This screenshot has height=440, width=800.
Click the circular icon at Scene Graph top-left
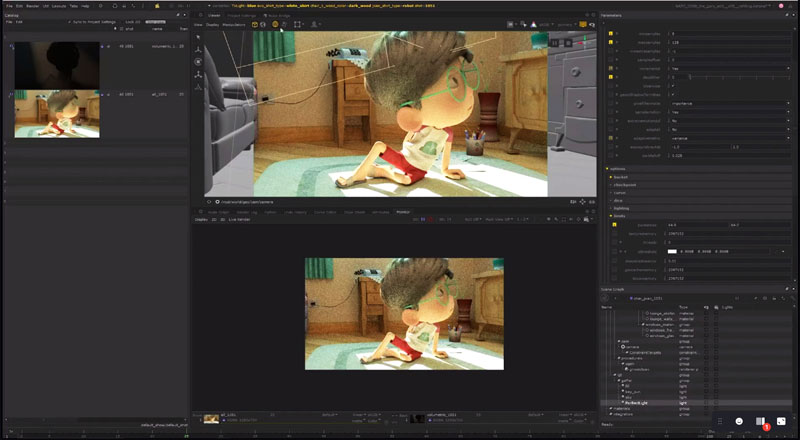605,298
